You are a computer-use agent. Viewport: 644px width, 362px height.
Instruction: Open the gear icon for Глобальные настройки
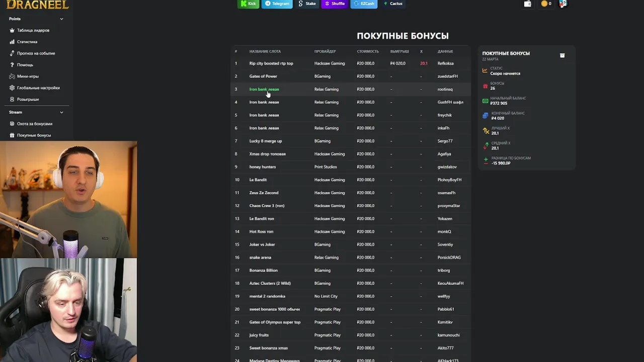pos(12,88)
